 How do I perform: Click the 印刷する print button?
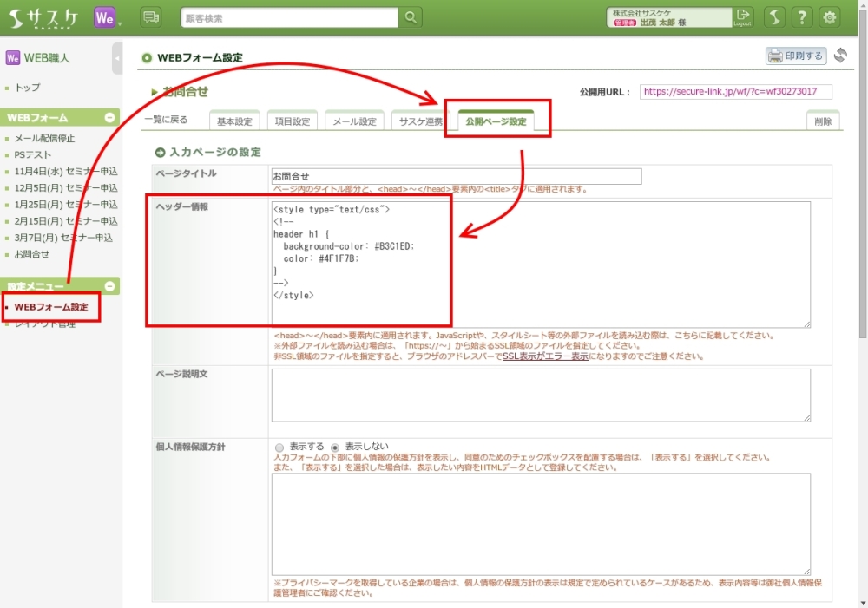(796, 56)
